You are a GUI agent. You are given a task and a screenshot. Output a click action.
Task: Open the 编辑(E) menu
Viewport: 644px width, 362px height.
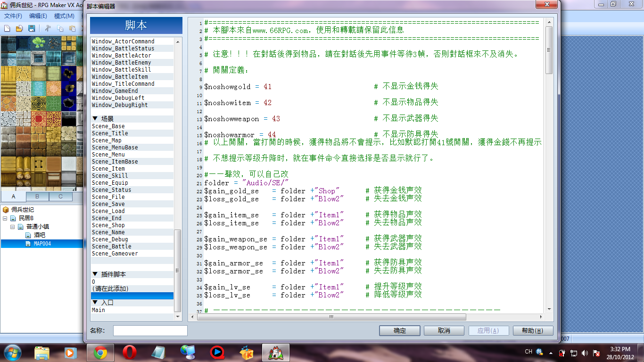[x=38, y=16]
